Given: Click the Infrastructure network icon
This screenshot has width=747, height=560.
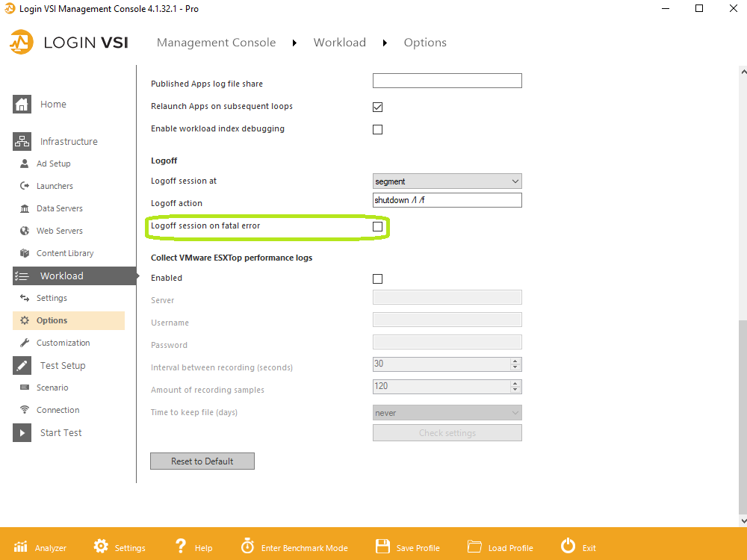Looking at the screenshot, I should point(22,141).
